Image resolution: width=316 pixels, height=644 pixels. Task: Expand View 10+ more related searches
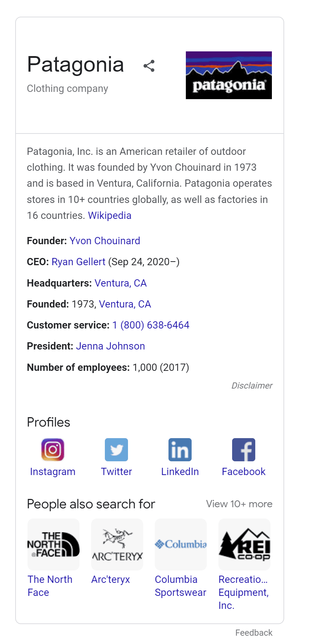[239, 504]
